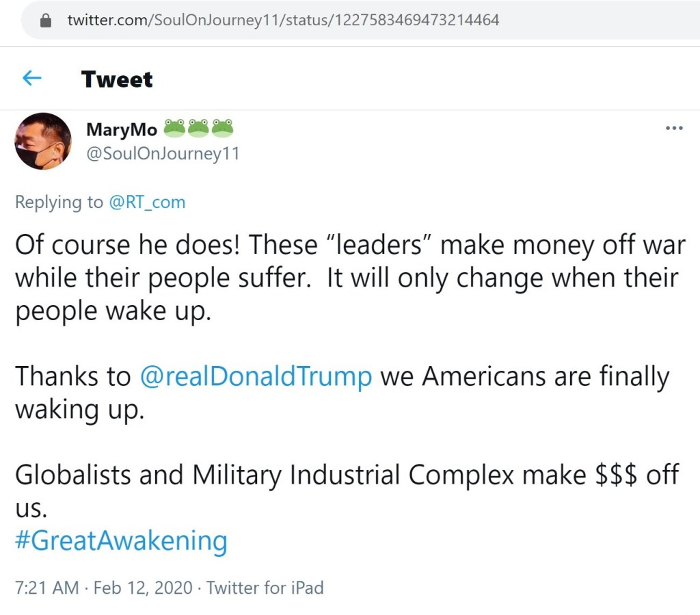Image resolution: width=700 pixels, height=615 pixels.
Task: Click the "Globalists and Military Industrial Complex" line
Action: pyautogui.click(x=263, y=475)
